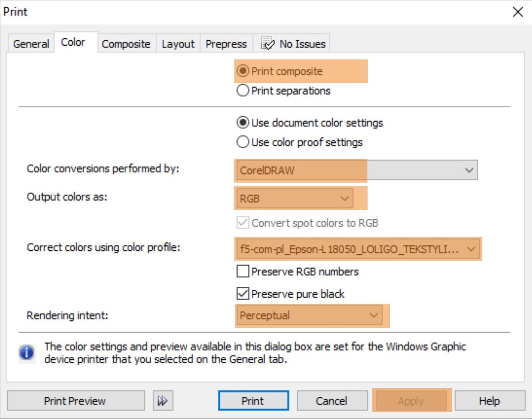This screenshot has width=532, height=419.
Task: Enable Preserve RGB numbers checkbox
Action: tap(243, 271)
